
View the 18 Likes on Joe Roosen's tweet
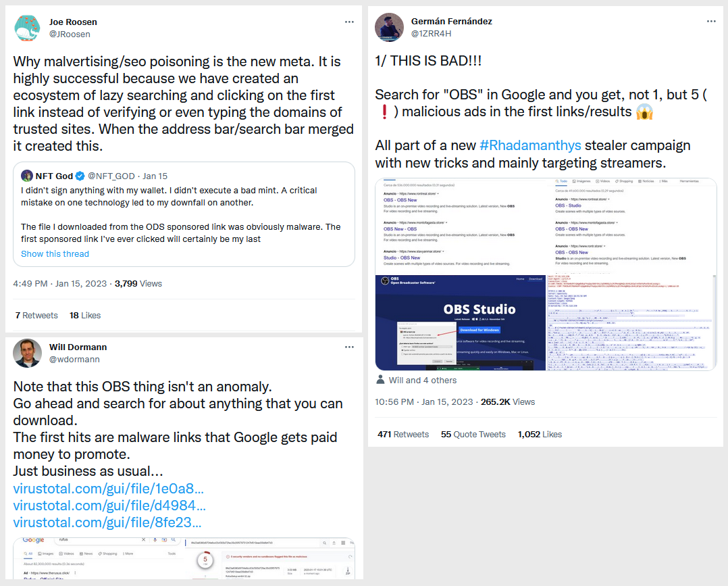(85, 315)
